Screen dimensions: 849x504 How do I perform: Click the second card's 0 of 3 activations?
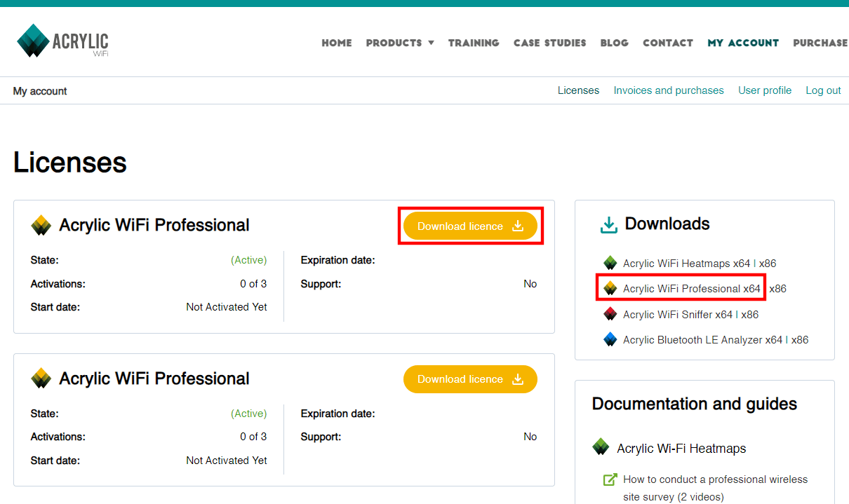coord(253,437)
